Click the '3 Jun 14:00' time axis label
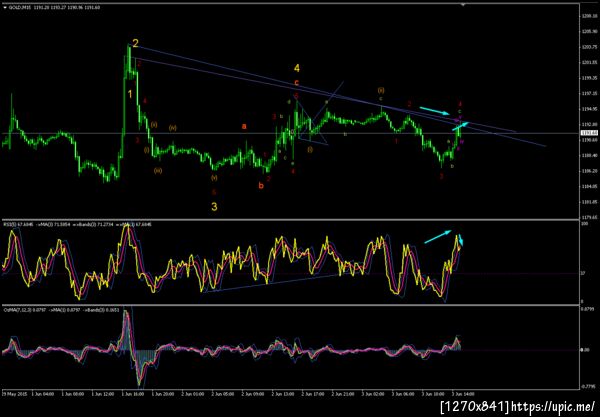Viewport: 600px width, 417px height. [463, 394]
